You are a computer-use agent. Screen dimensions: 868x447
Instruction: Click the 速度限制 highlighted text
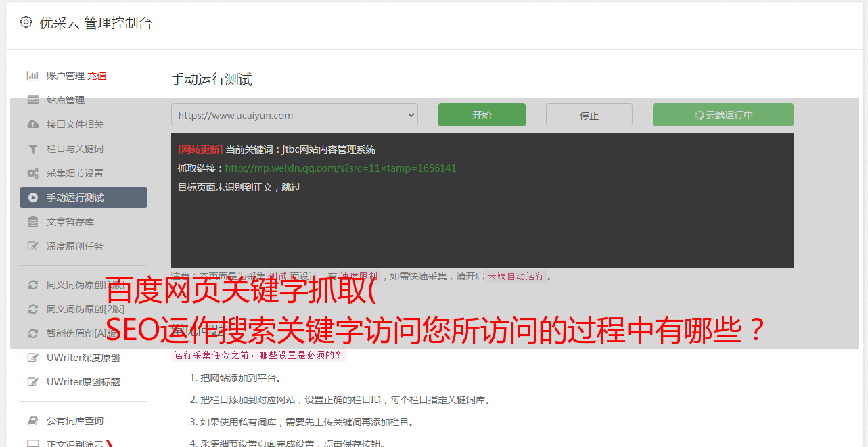[x=359, y=276]
